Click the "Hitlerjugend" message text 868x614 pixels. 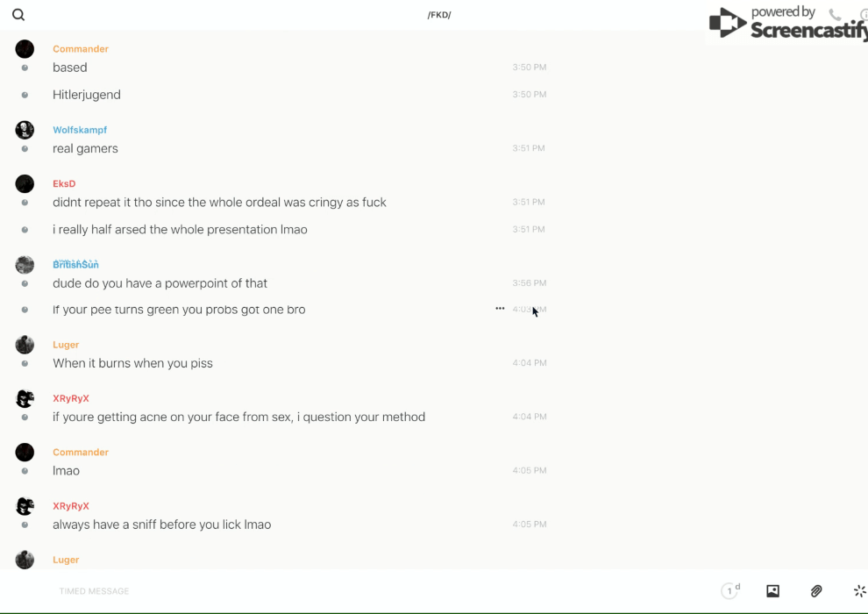click(87, 95)
